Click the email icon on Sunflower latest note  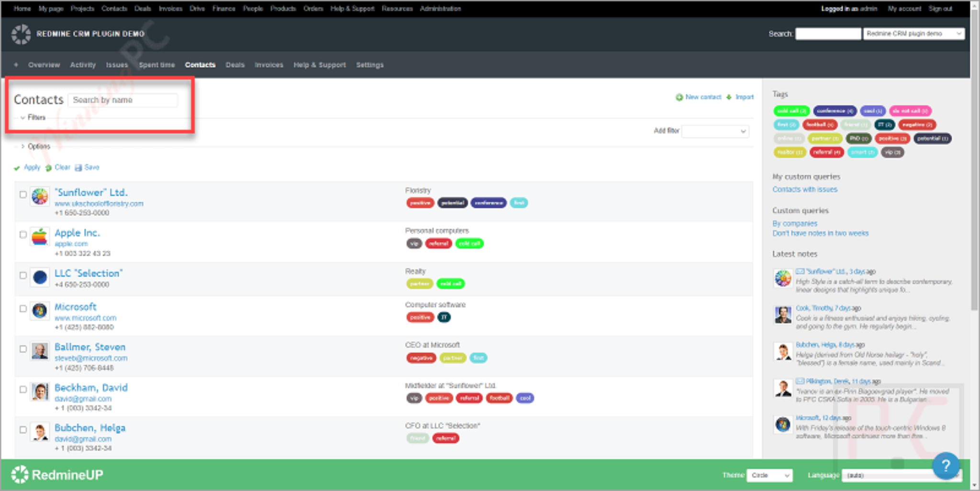tap(800, 271)
